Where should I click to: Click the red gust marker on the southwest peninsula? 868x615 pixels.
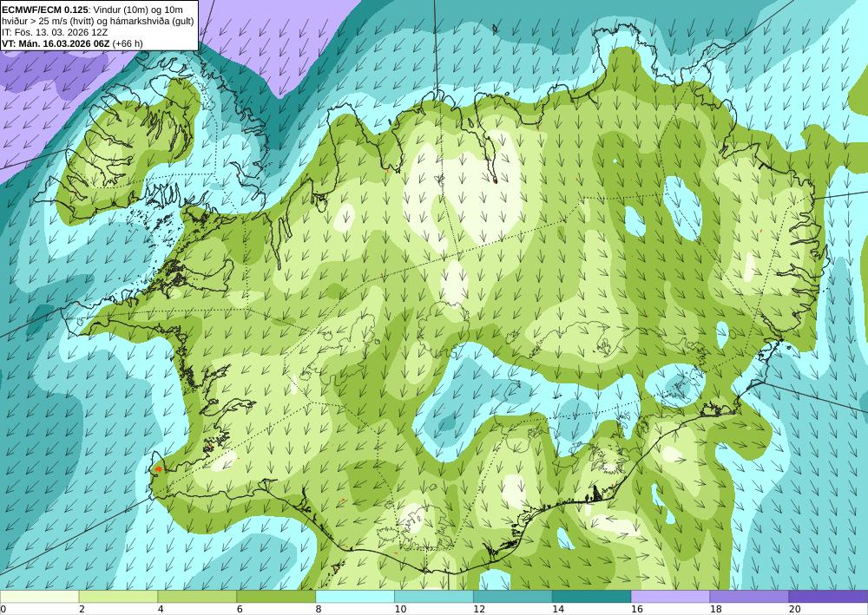(x=158, y=469)
